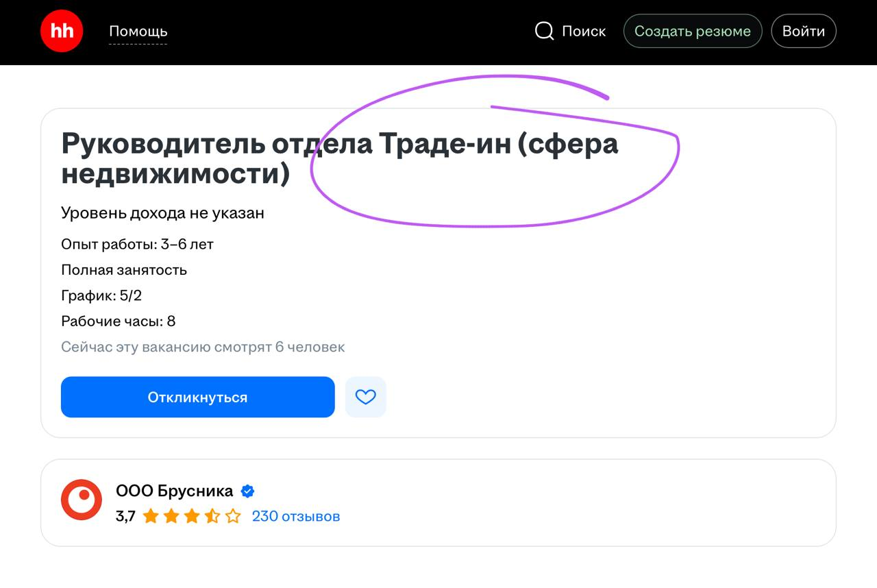This screenshot has height=588, width=877.
Task: Click the Войти button
Action: coord(803,32)
